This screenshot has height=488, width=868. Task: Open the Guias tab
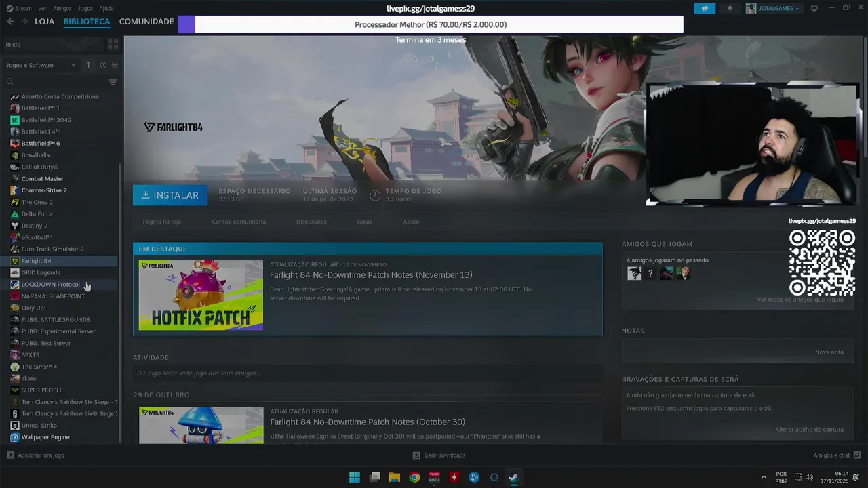point(365,222)
